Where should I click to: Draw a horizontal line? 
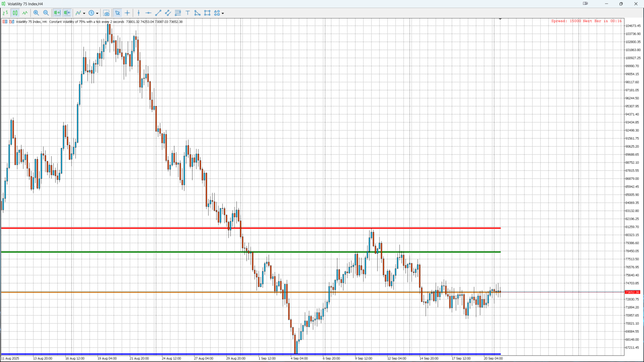(148, 13)
